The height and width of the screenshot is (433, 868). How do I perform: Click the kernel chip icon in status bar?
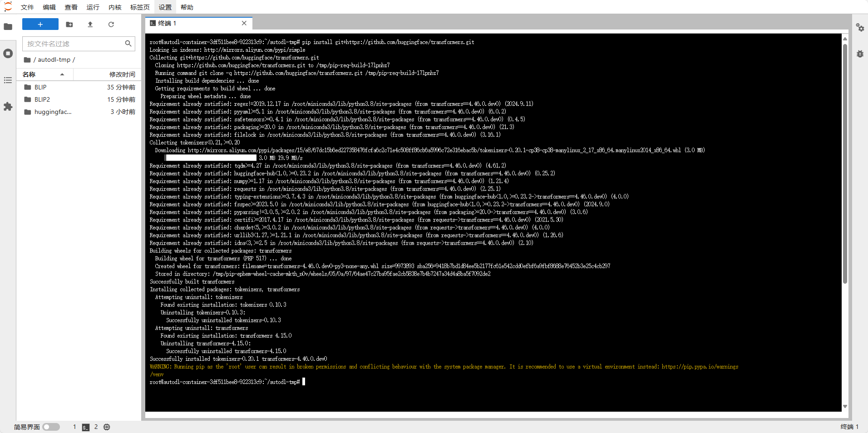point(107,427)
